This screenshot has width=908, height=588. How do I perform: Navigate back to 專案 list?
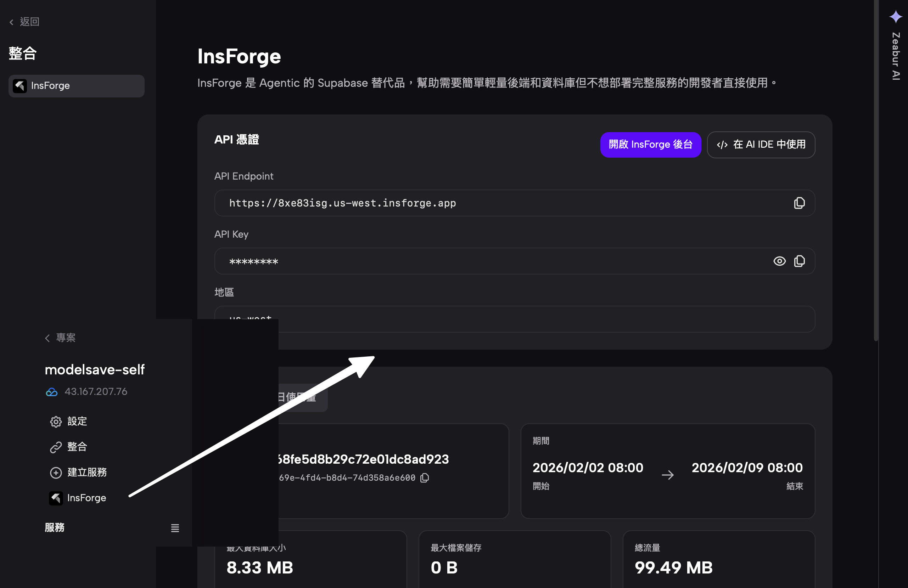[x=60, y=338]
